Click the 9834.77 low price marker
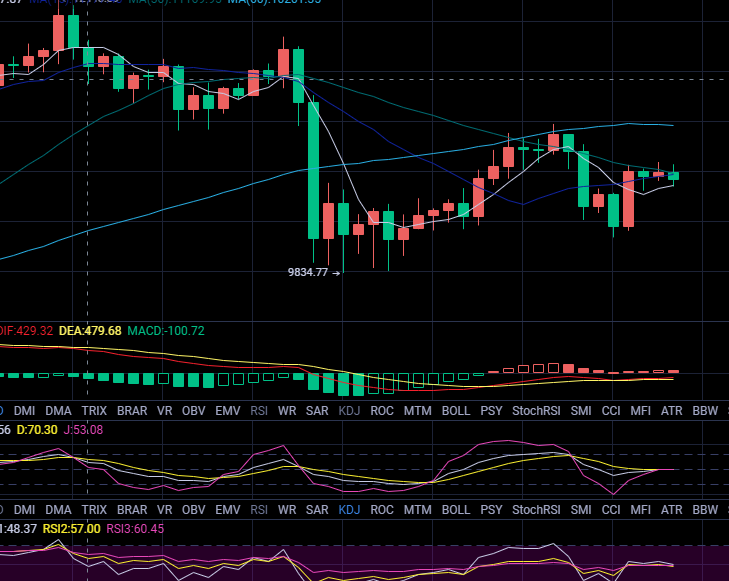The width and height of the screenshot is (729, 581). click(x=308, y=271)
